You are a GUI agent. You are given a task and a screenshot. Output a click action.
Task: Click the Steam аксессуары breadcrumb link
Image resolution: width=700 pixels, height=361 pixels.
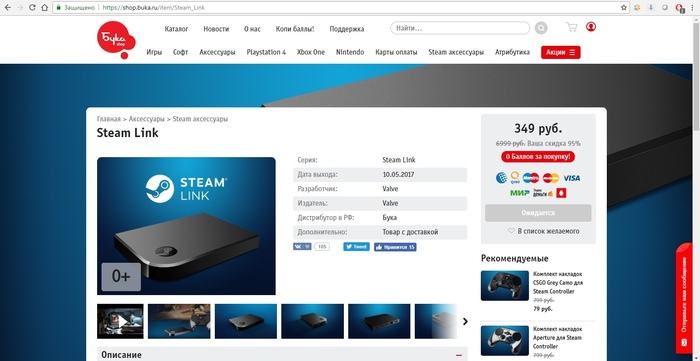tap(200, 119)
